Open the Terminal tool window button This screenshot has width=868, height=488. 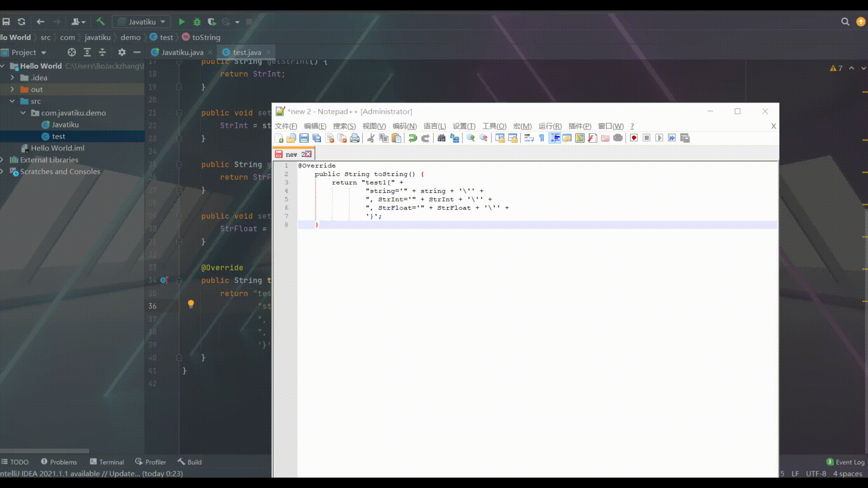pyautogui.click(x=107, y=462)
